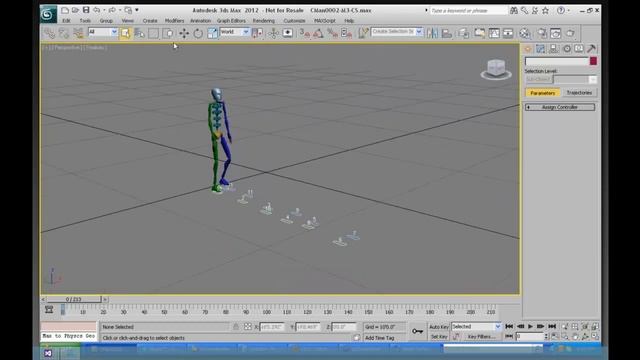
Task: Click the Set Keys key icon
Action: 417,331
